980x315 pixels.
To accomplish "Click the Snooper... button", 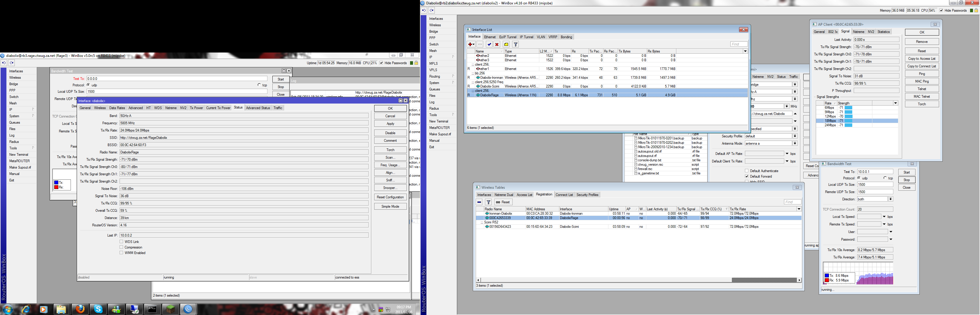I will click(x=390, y=188).
